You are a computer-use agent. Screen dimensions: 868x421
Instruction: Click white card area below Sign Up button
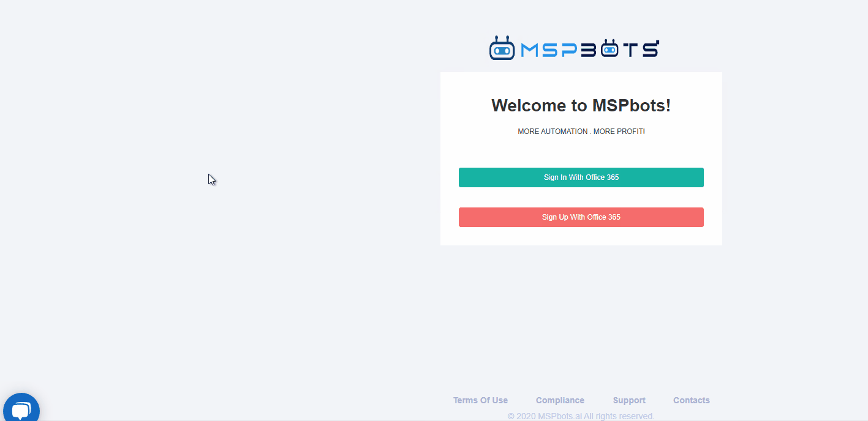pos(581,236)
